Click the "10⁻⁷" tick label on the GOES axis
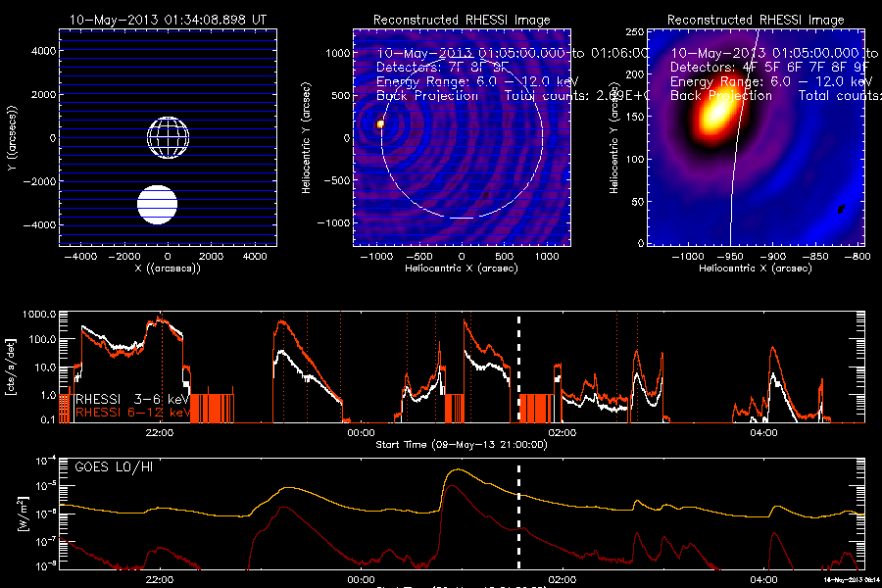 [x=45, y=541]
